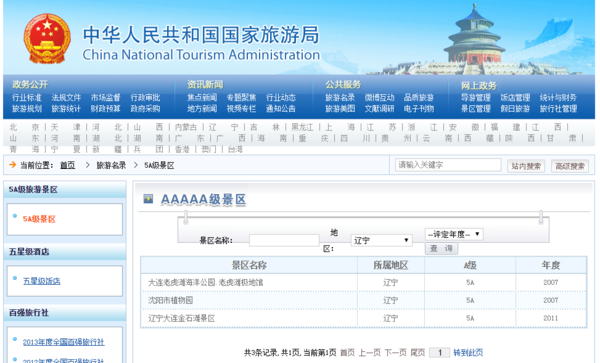The image size is (600, 363).
Task: Click the 年度 column header
Action: pos(551,265)
